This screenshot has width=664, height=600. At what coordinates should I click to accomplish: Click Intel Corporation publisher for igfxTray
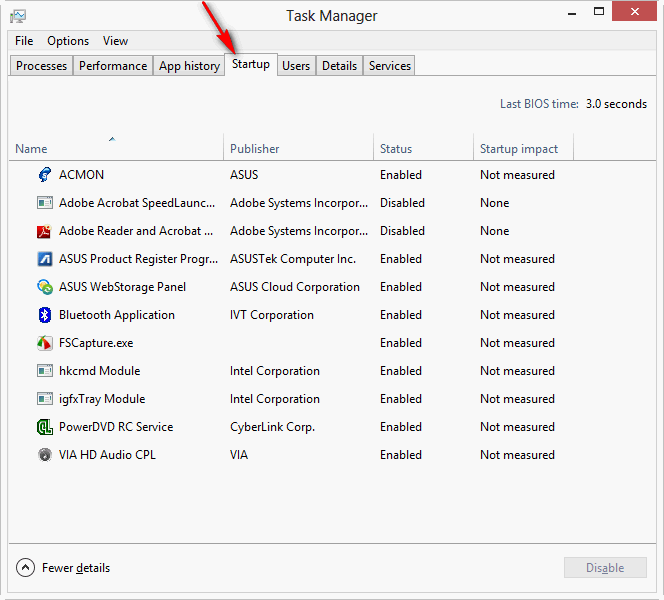275,398
